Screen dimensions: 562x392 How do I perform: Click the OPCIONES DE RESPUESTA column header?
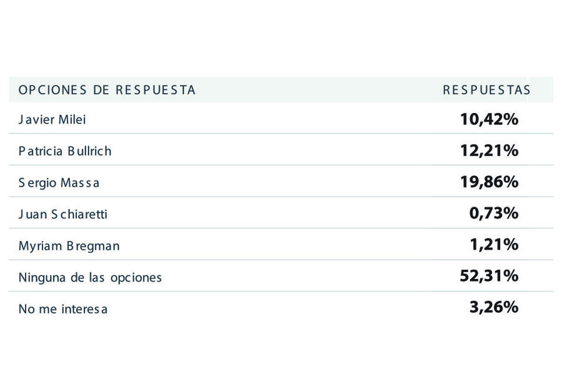[x=107, y=90]
